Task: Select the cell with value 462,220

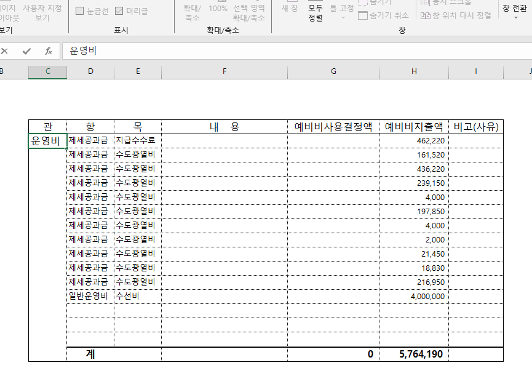Action: pyautogui.click(x=414, y=140)
